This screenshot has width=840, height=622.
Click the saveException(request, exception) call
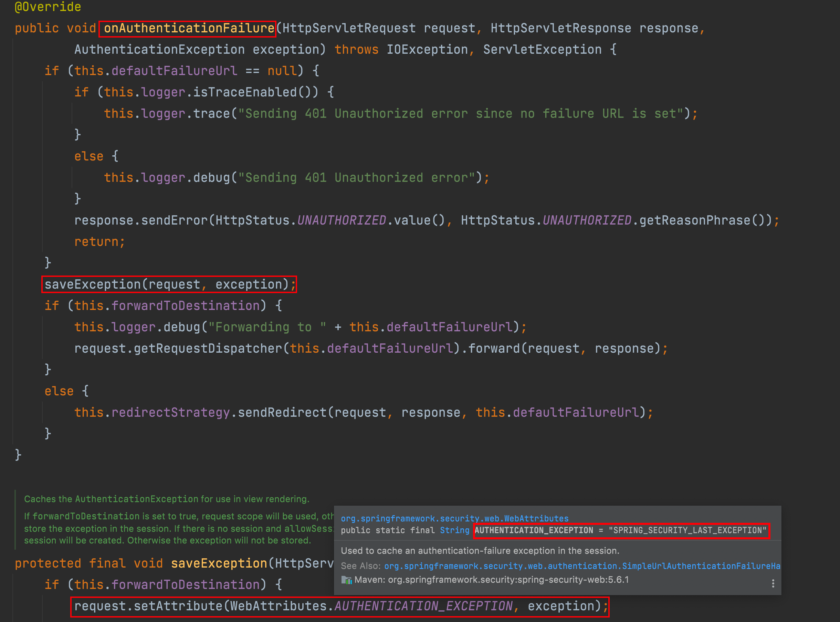[x=169, y=284]
